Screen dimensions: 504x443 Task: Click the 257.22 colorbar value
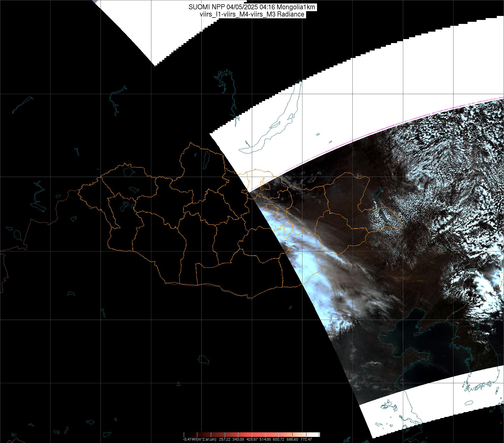(x=225, y=439)
